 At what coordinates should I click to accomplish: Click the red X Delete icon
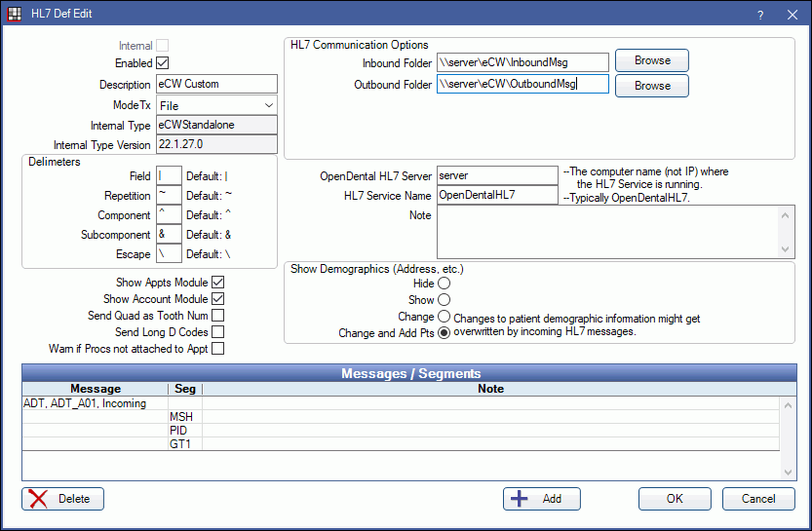39,499
